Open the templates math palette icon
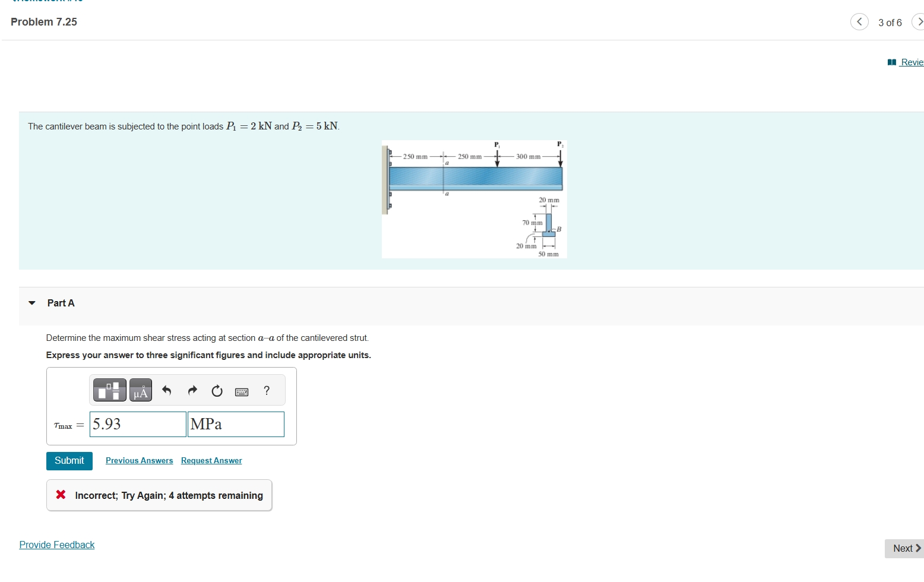This screenshot has height=582, width=924. click(x=110, y=390)
